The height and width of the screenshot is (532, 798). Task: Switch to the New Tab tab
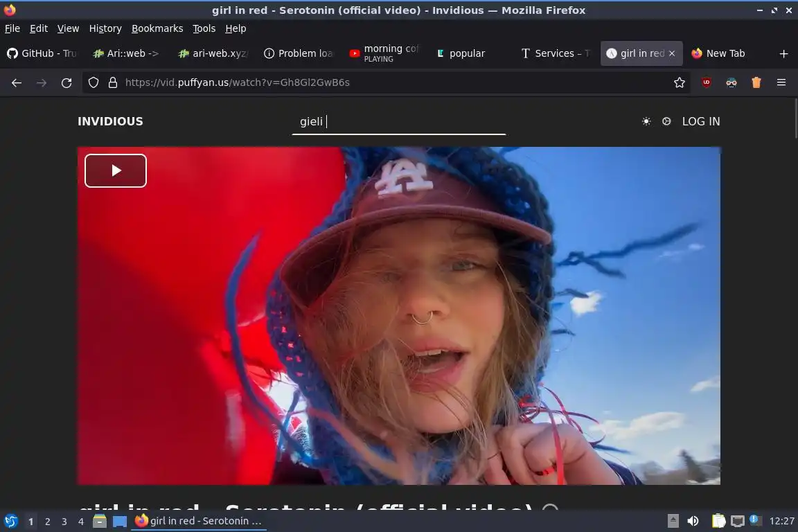[x=725, y=53]
